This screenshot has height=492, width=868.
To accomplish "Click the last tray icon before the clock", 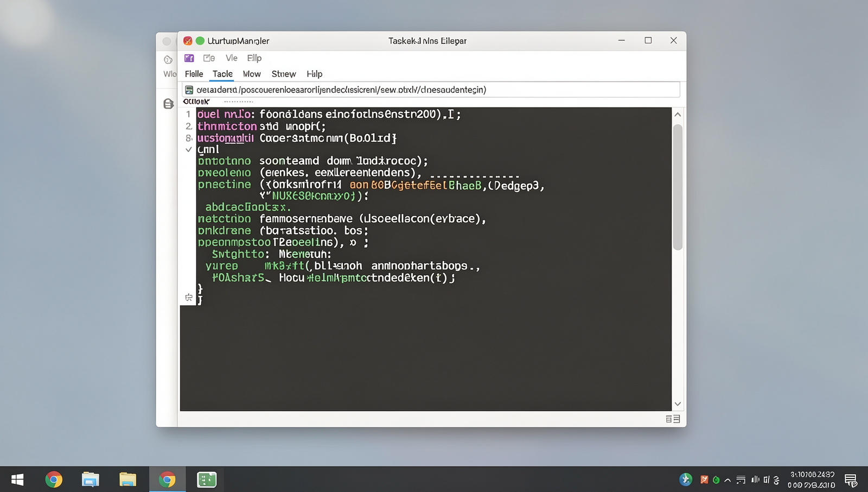I will 777,480.
